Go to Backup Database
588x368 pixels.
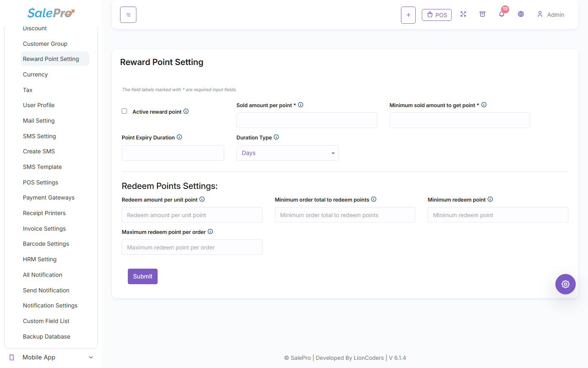pos(47,337)
